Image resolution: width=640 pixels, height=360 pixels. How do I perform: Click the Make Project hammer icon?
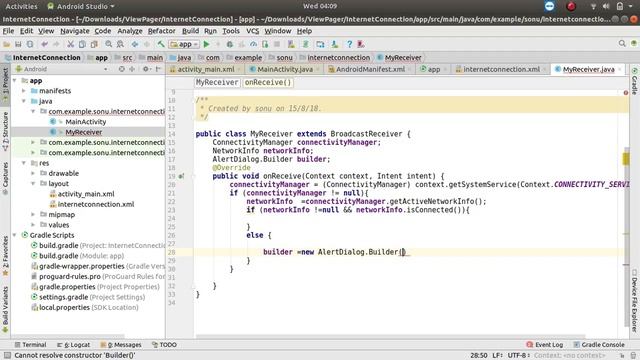161,44
